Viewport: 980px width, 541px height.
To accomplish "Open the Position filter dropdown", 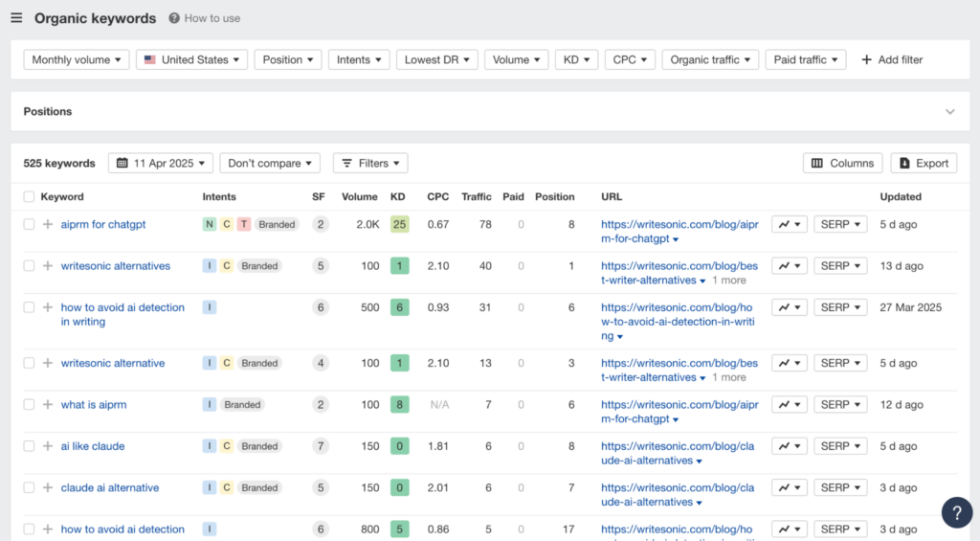I will 287,59.
